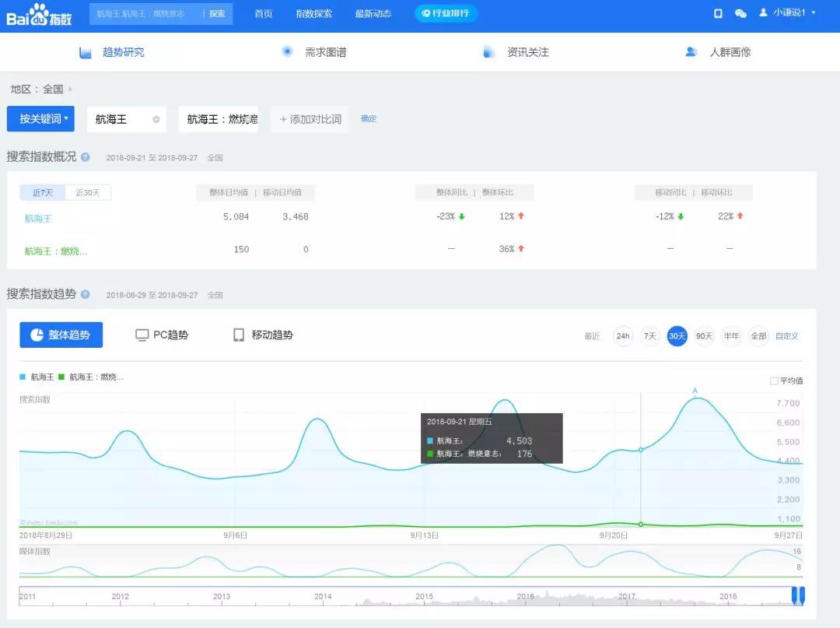Expand the 小谦说1 user menu
The width and height of the screenshot is (840, 628).
[x=787, y=13]
